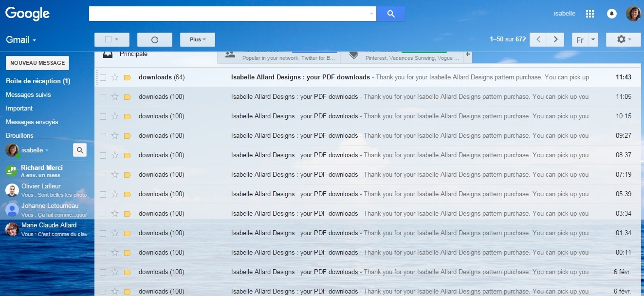
Task: Go to the next page of emails
Action: coord(555,39)
